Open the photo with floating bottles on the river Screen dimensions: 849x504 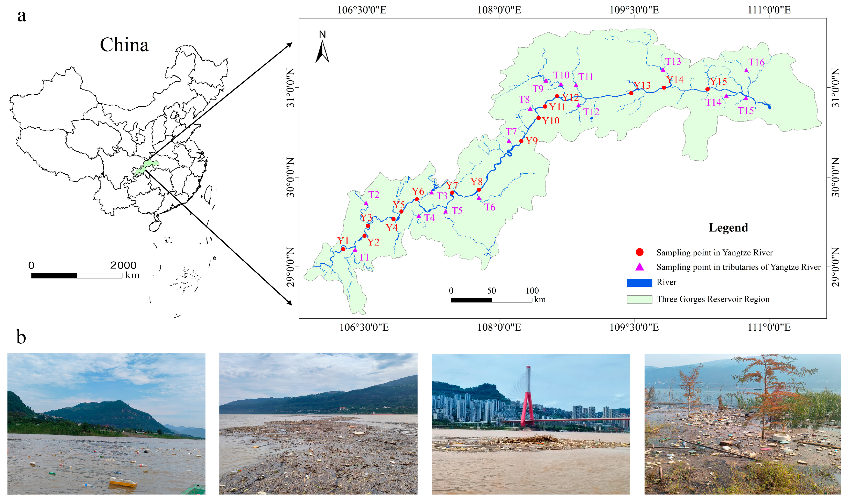click(x=106, y=423)
